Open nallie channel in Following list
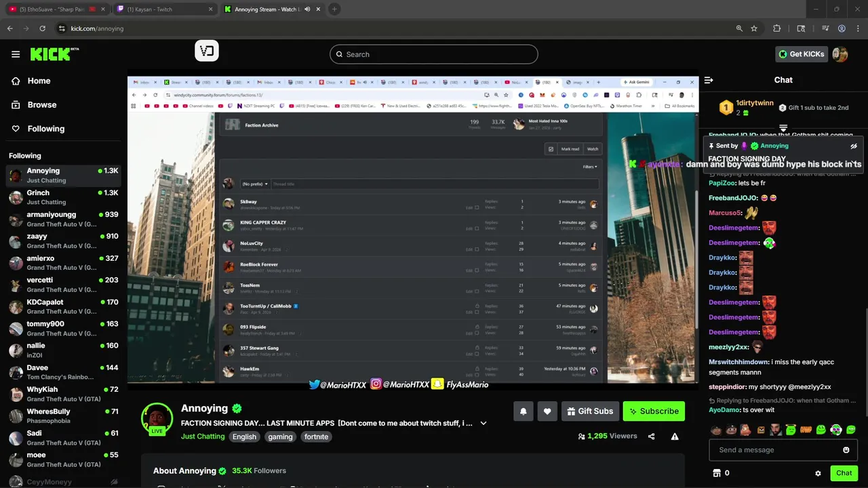 (x=63, y=350)
